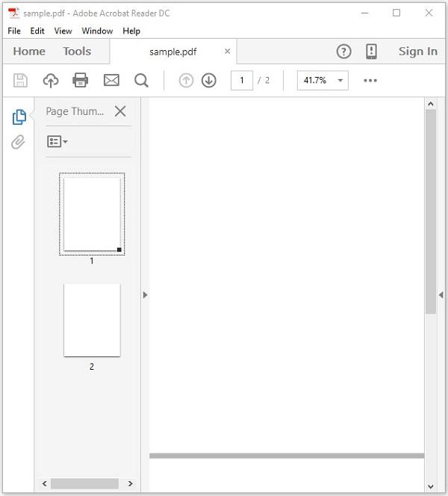This screenshot has height=496, width=448.
Task: Click the Acrobat PDF icon in title bar
Action: point(14,13)
